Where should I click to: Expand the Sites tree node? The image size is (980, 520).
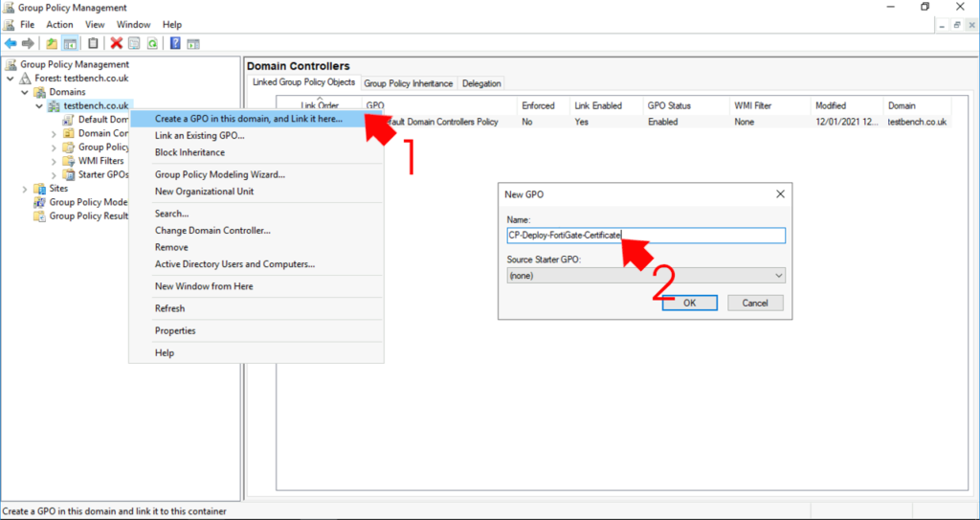[x=25, y=189]
